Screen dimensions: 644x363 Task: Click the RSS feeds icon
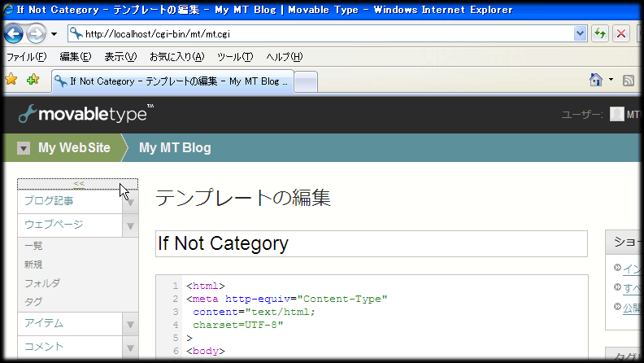tap(628, 80)
